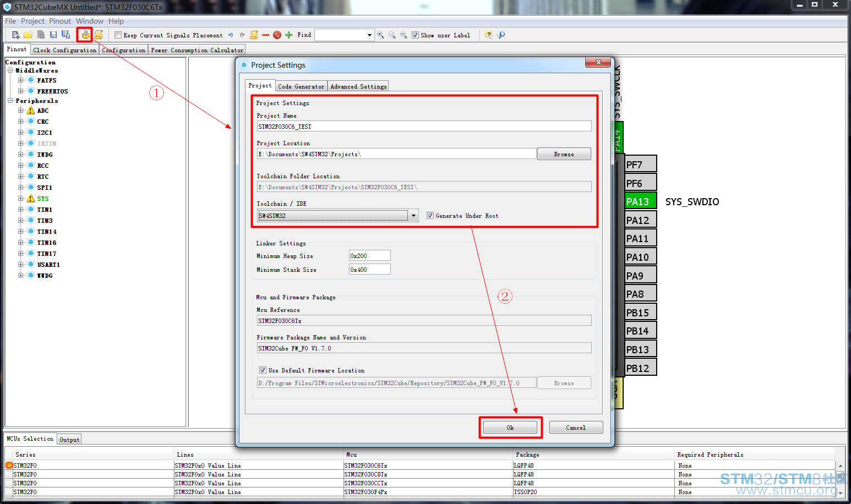Click the FATFS cube icon
This screenshot has height=504, width=851.
coord(31,80)
